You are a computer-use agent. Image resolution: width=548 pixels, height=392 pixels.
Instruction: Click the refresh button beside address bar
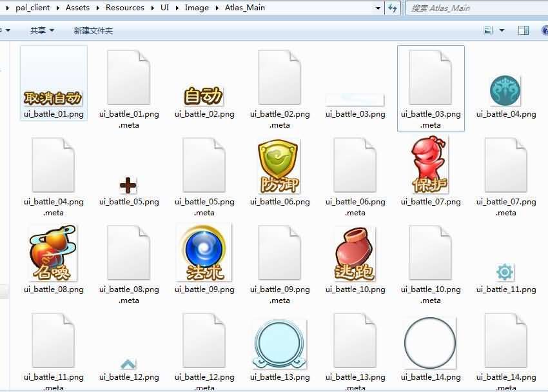pyautogui.click(x=393, y=8)
